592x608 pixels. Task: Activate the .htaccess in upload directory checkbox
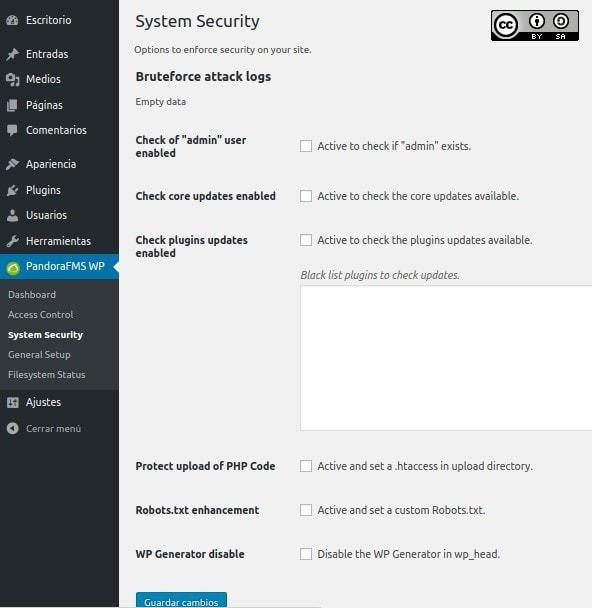[x=306, y=466]
